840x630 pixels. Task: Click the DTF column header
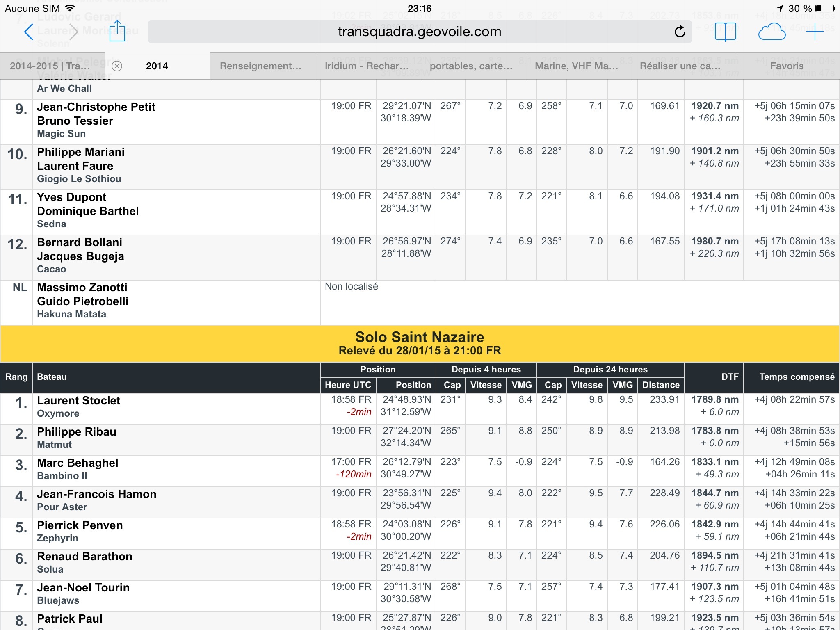[x=730, y=377]
